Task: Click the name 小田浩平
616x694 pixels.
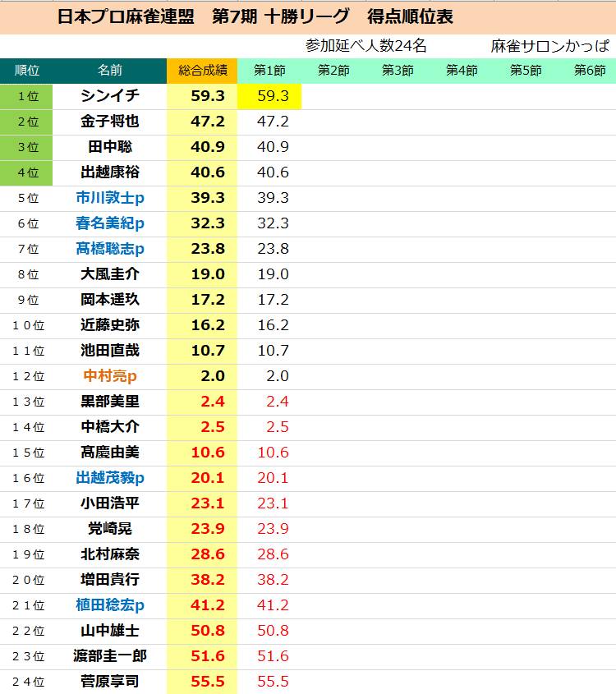Action: coord(110,503)
